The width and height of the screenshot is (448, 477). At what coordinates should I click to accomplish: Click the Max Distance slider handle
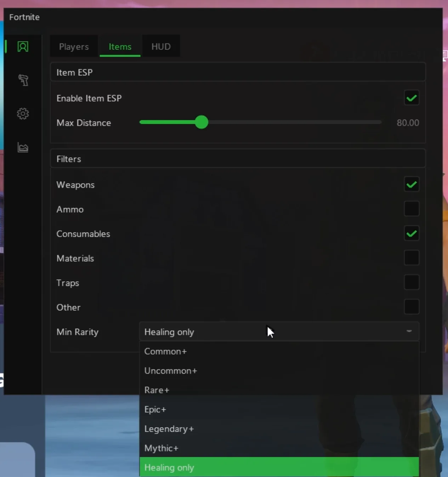[x=202, y=122]
